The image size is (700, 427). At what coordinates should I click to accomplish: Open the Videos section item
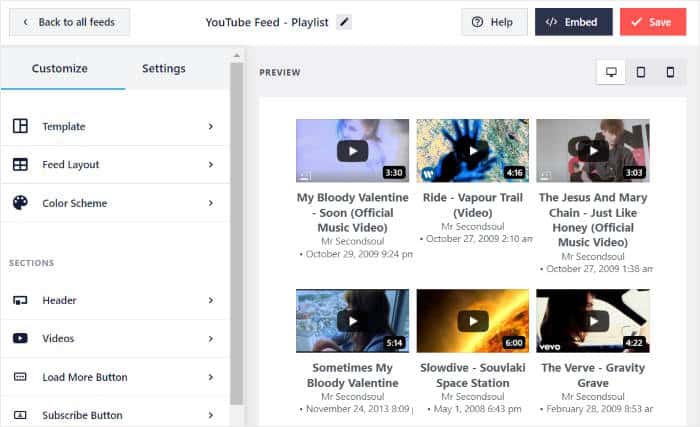[x=115, y=339]
